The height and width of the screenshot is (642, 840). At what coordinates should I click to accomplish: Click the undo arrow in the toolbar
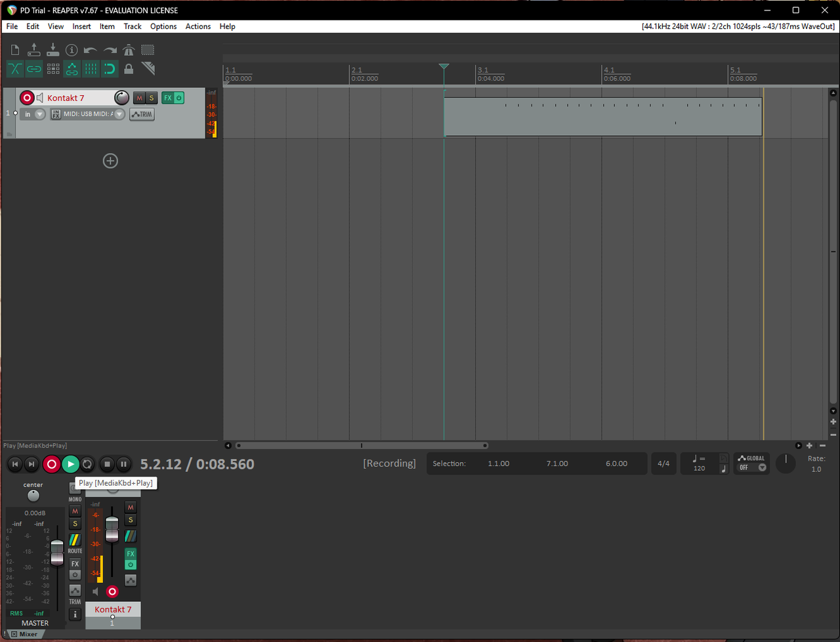click(91, 50)
